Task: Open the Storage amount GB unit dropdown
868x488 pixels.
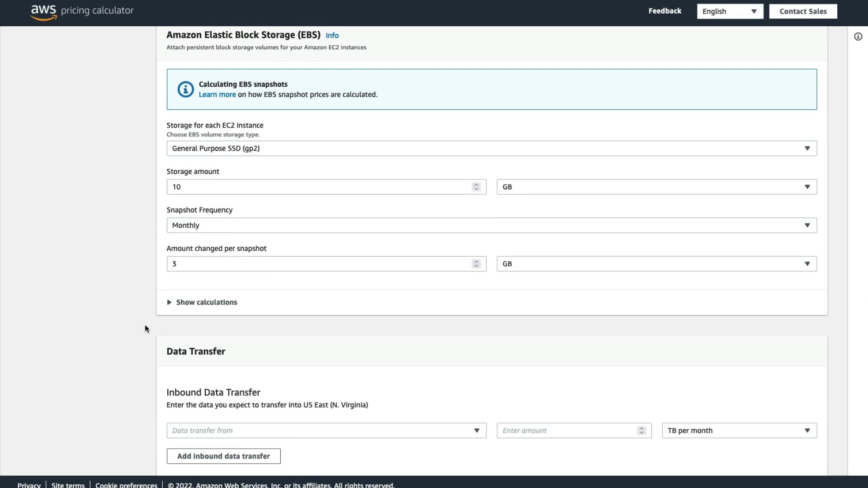Action: coord(656,187)
